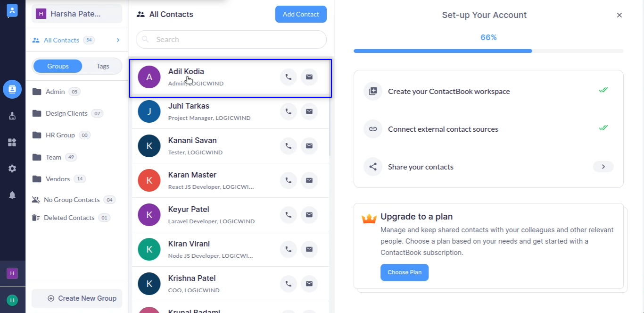644x313 pixels.
Task: Switch to the Groups toggle
Action: pyautogui.click(x=58, y=66)
